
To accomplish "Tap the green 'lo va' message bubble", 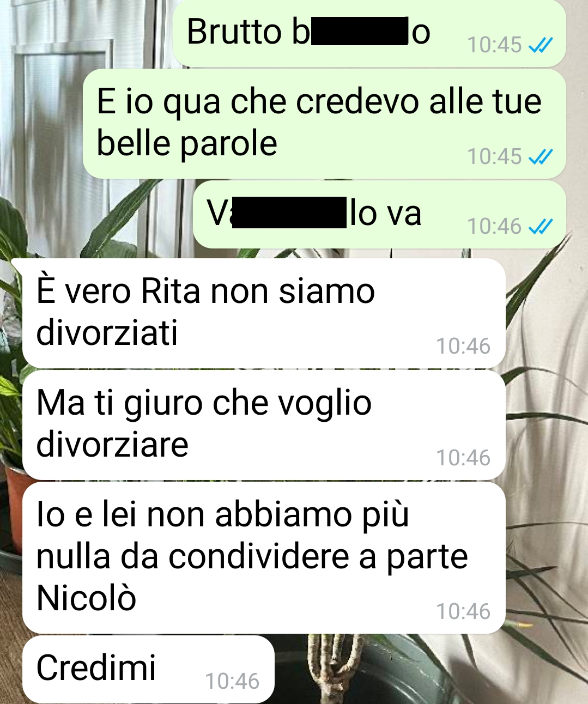I will tap(379, 215).
